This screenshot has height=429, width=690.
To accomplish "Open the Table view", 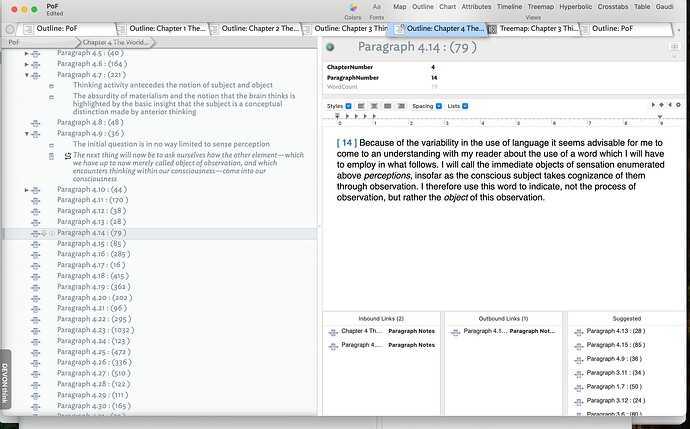I will click(x=642, y=7).
